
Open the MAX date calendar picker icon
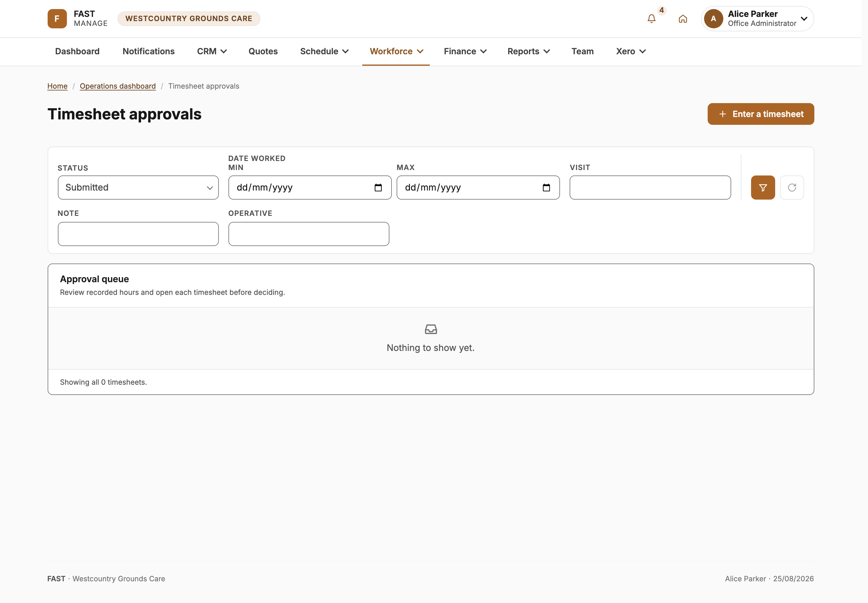click(546, 188)
